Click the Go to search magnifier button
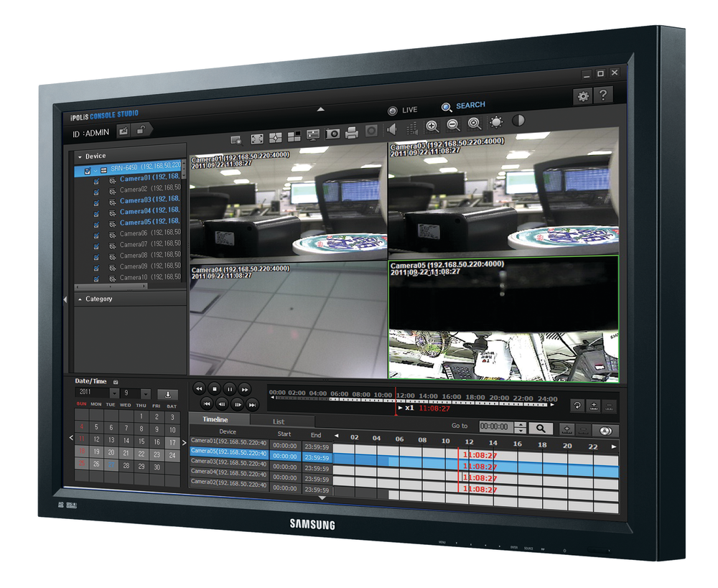This screenshot has width=718, height=588. pyautogui.click(x=541, y=428)
